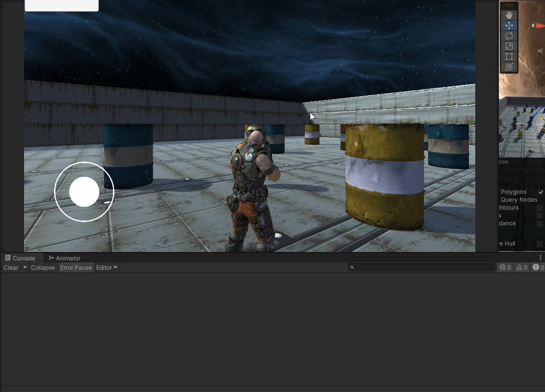This screenshot has width=545, height=392.
Task: Select the Rect tool
Action: coord(509,56)
